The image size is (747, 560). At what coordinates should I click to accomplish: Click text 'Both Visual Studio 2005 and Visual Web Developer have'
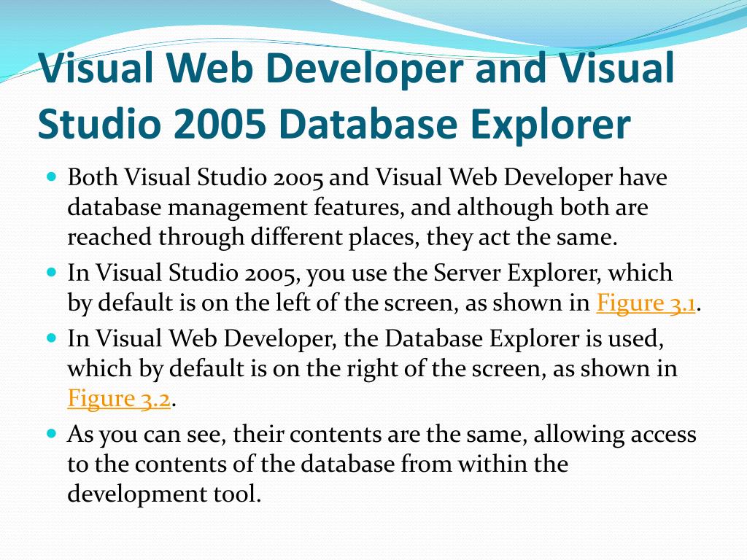(368, 178)
